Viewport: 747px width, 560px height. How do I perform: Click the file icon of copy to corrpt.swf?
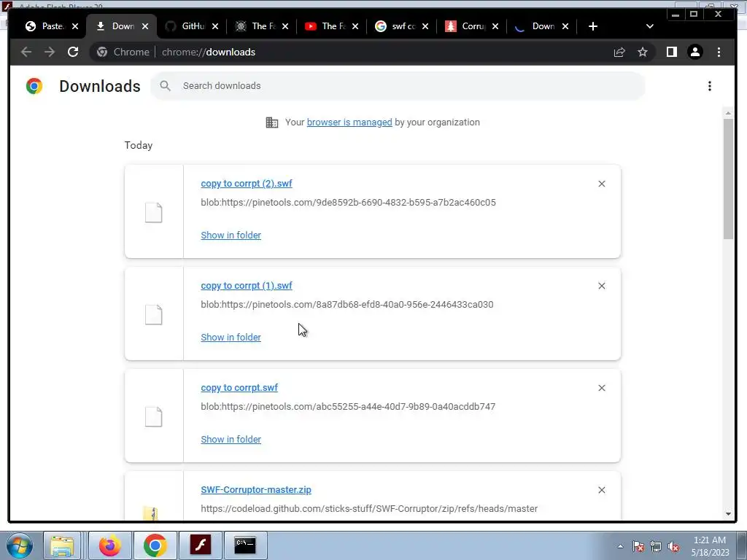[153, 416]
